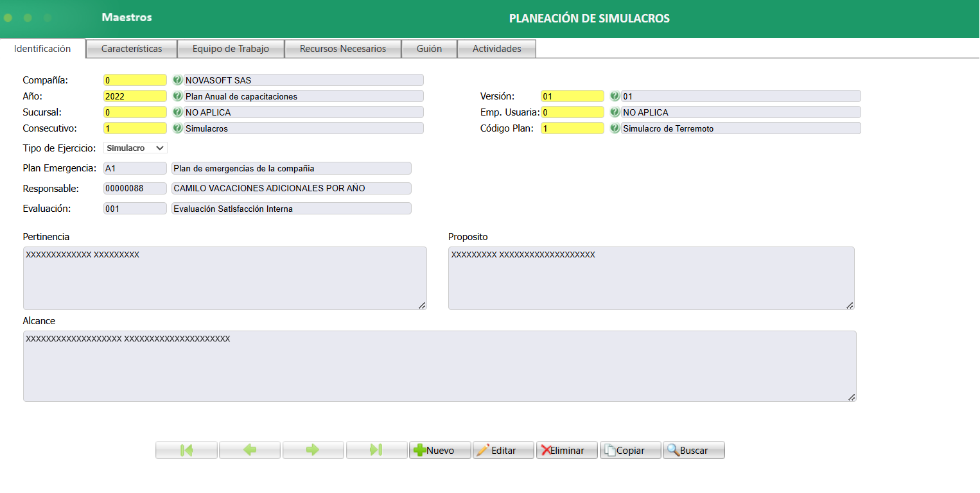The width and height of the screenshot is (980, 493).
Task: Go to the previous record arrow
Action: click(x=250, y=449)
